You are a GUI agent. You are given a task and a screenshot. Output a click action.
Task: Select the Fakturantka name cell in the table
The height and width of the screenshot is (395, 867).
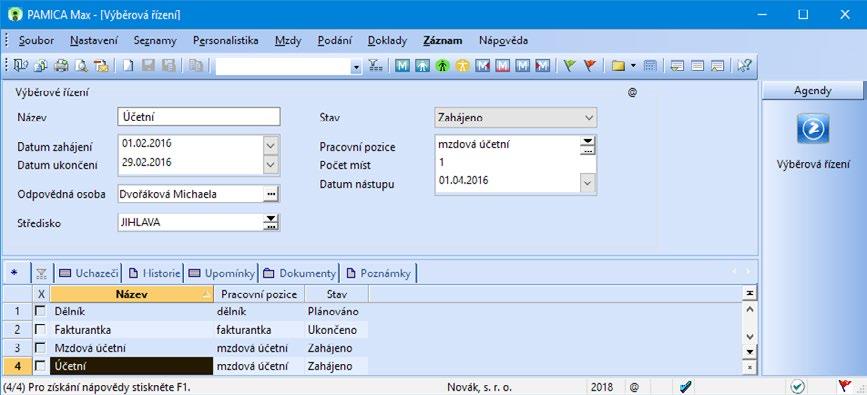[x=132, y=330]
